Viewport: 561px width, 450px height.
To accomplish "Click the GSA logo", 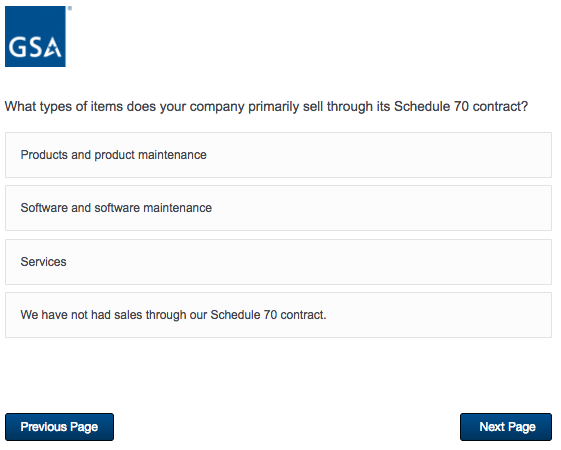I will point(35,36).
